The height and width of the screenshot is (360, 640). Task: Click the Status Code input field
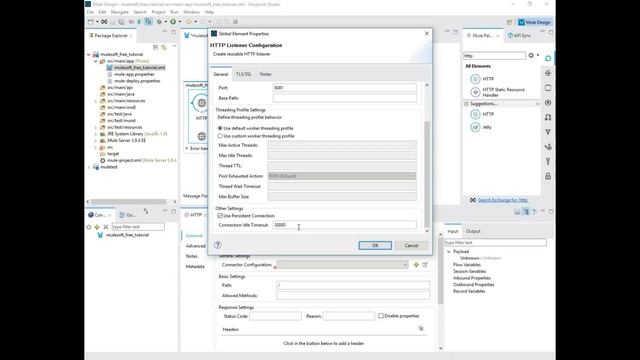(276, 316)
